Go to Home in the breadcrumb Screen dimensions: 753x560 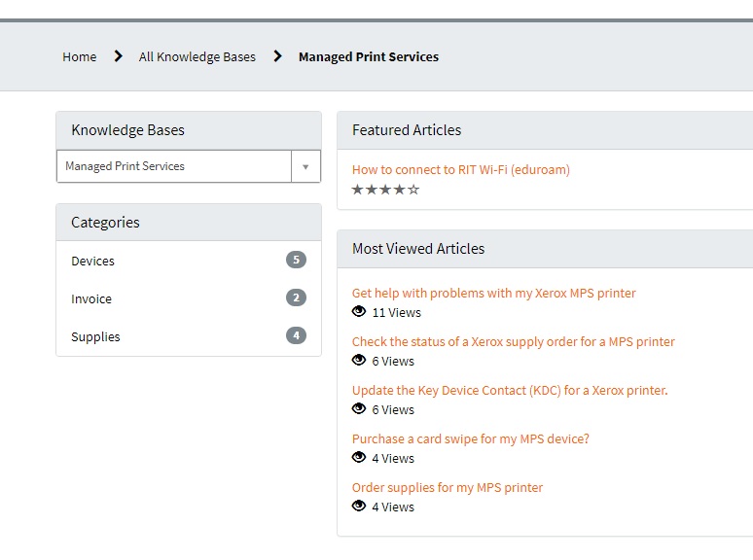pyautogui.click(x=80, y=56)
